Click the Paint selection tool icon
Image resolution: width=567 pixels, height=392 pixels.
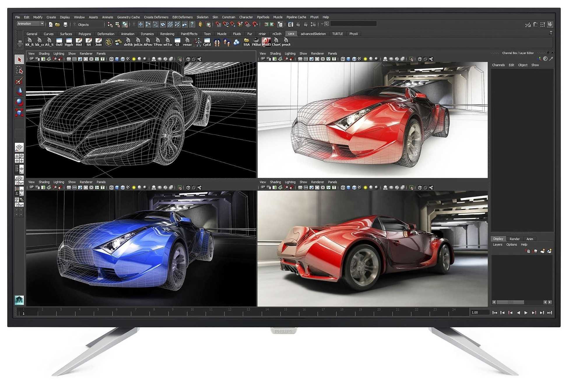[x=19, y=81]
